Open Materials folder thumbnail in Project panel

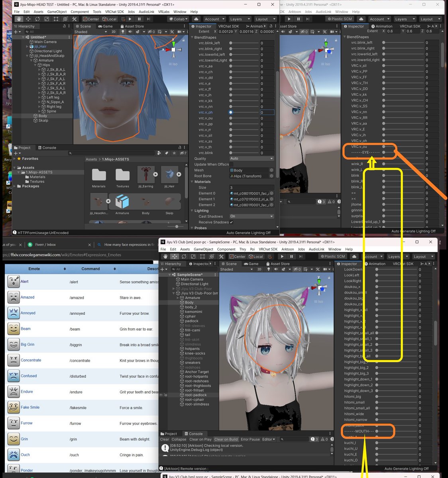tap(99, 175)
